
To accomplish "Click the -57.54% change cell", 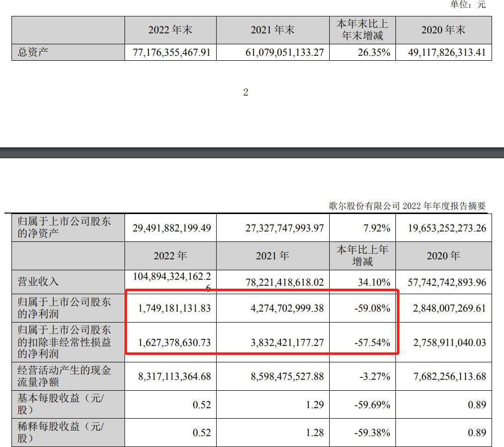I will coord(375,342).
